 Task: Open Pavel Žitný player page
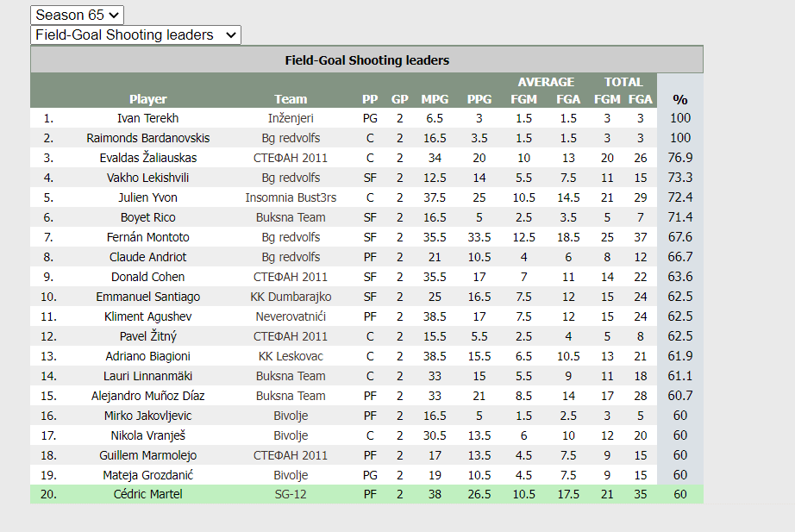coord(147,336)
